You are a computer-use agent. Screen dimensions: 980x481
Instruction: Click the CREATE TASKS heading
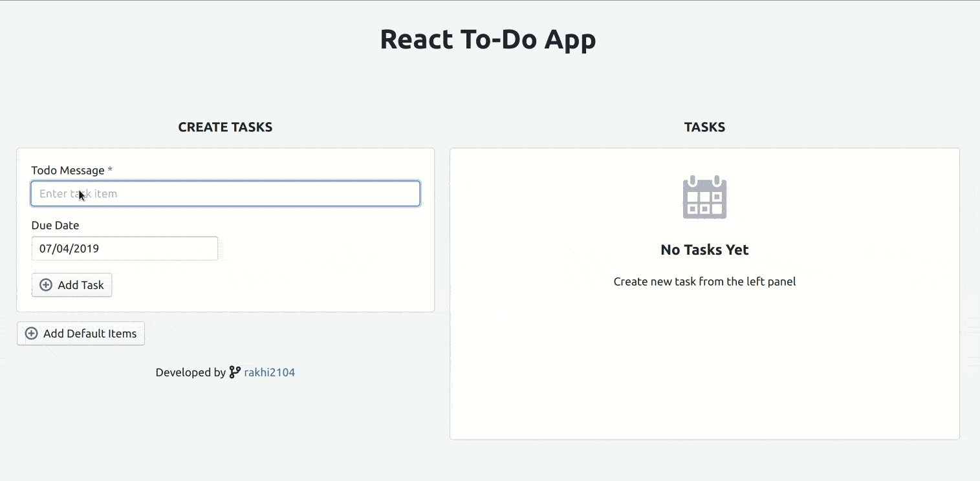tap(225, 127)
